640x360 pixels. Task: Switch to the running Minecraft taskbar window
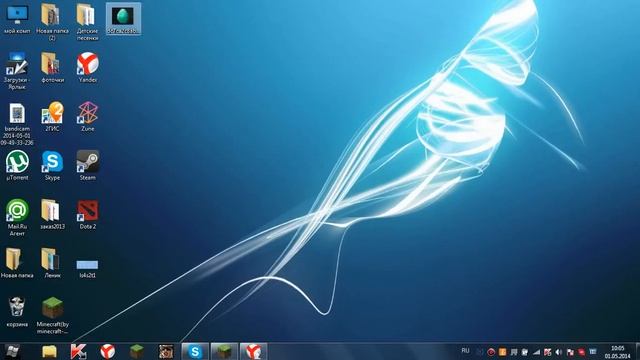[x=224, y=351]
